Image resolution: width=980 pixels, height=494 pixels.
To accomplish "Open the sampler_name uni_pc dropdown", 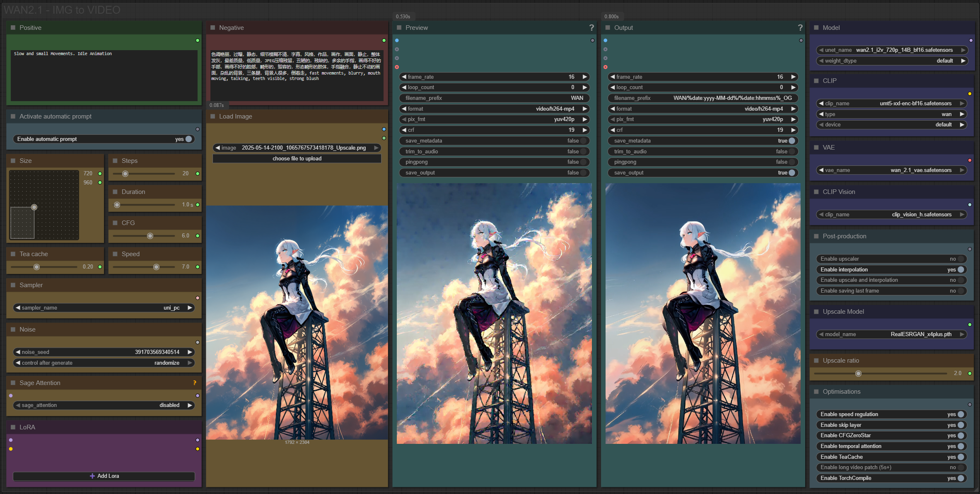I will point(104,308).
